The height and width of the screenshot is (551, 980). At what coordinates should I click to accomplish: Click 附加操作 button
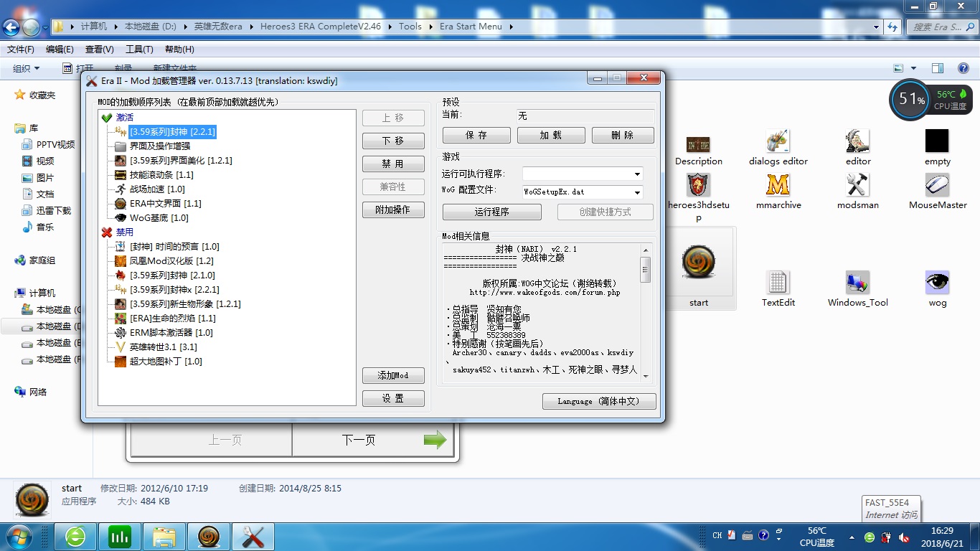click(393, 209)
